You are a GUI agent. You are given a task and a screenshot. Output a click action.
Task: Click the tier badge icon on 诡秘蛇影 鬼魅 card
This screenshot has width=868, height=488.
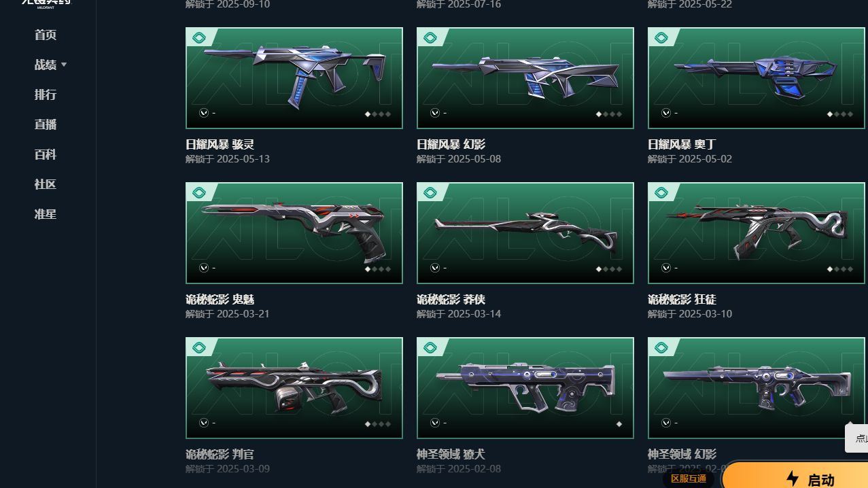(199, 193)
